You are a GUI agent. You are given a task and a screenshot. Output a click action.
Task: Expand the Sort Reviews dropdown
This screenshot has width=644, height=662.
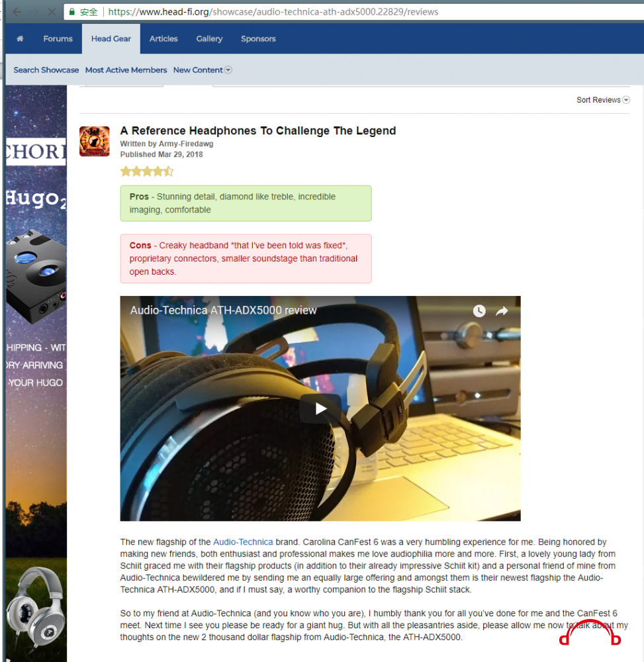[x=603, y=100]
